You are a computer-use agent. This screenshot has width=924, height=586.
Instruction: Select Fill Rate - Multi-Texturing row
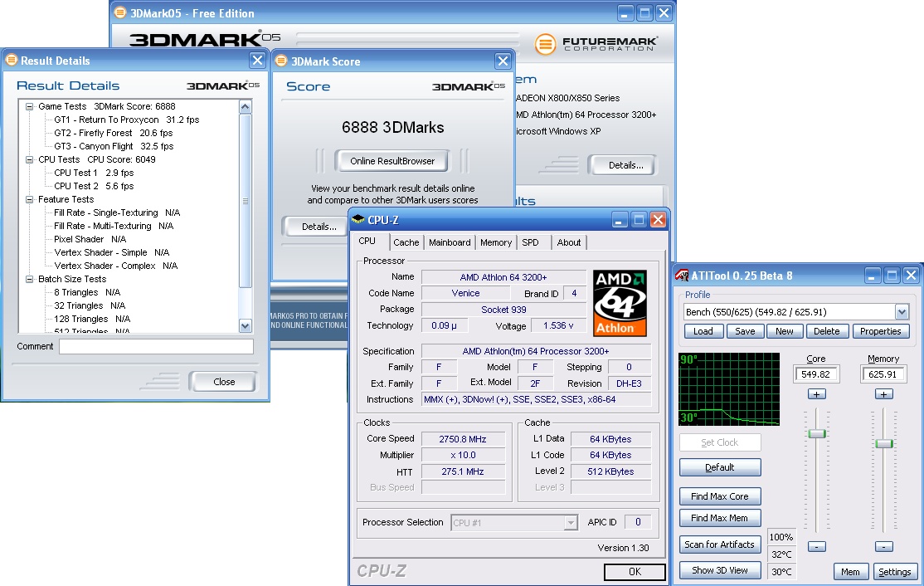pyautogui.click(x=114, y=227)
